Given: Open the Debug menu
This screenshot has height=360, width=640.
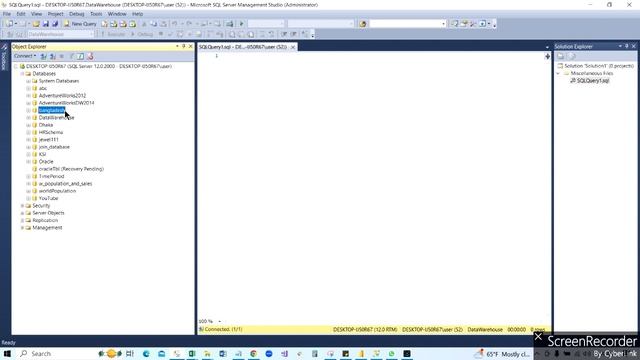Looking at the screenshot, I should pyautogui.click(x=76, y=14).
